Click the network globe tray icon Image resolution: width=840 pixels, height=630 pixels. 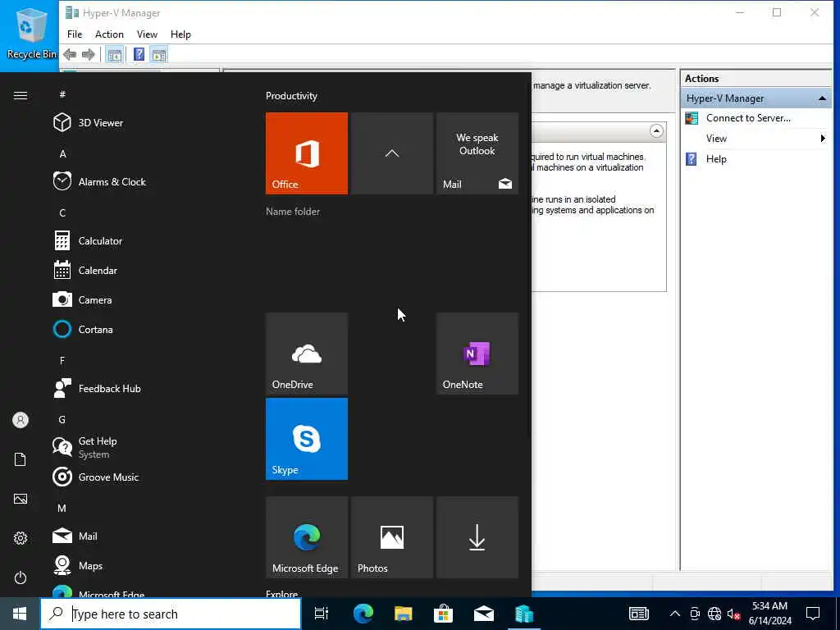(714, 614)
